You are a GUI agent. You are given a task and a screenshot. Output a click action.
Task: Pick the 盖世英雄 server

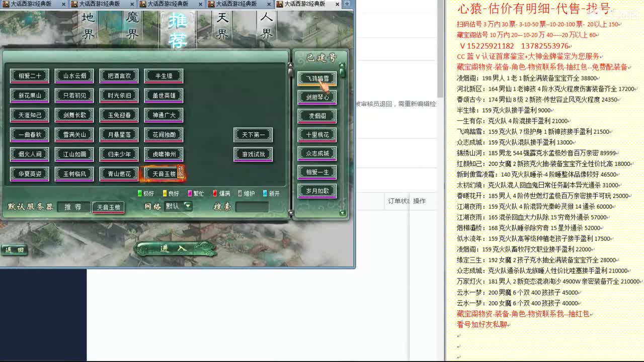click(x=164, y=96)
